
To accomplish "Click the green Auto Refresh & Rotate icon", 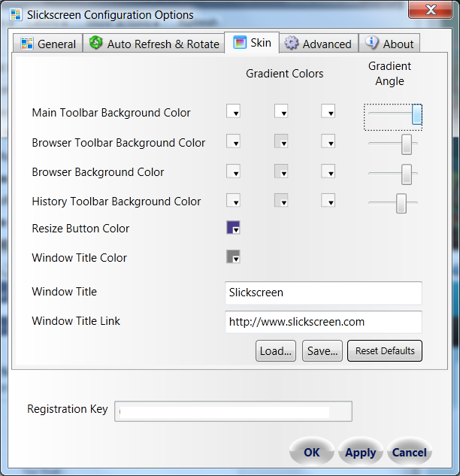I will [96, 43].
